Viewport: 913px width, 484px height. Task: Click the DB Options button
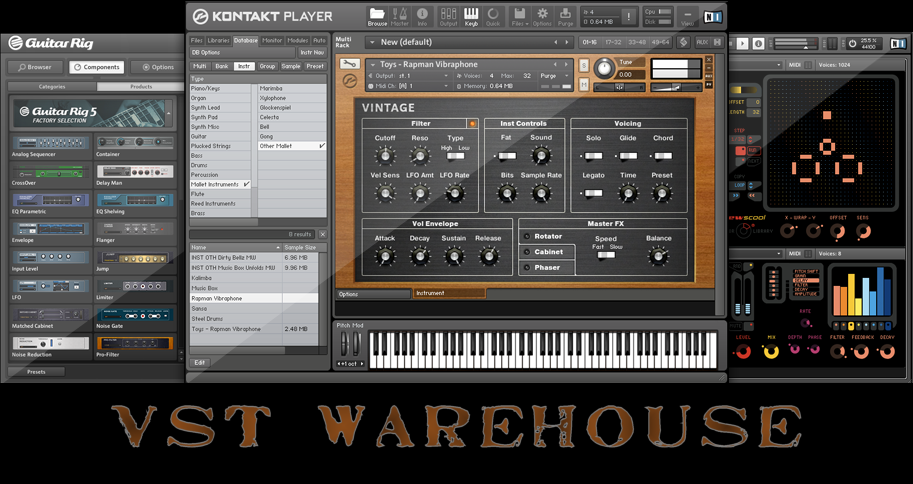(x=243, y=52)
